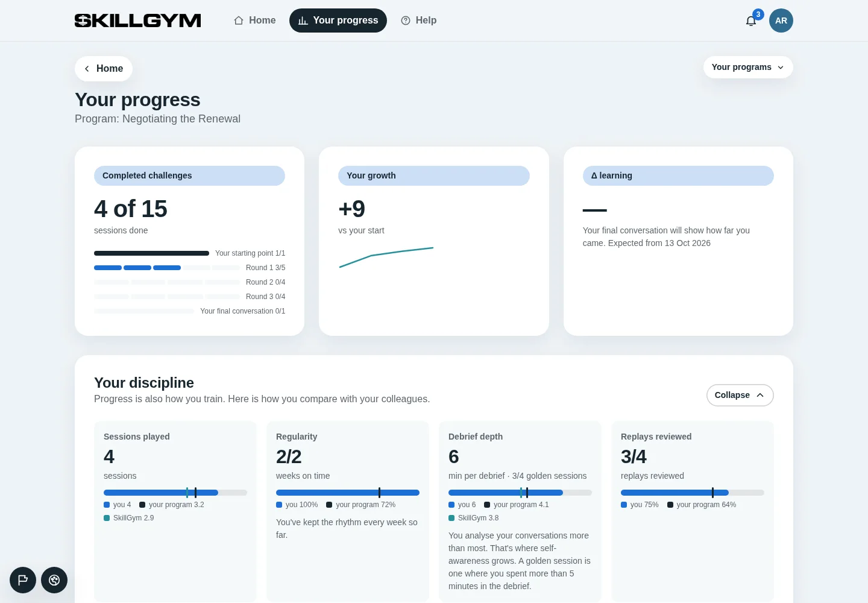Click the Your starting point 1/1 bar
This screenshot has width=868, height=603.
click(151, 253)
